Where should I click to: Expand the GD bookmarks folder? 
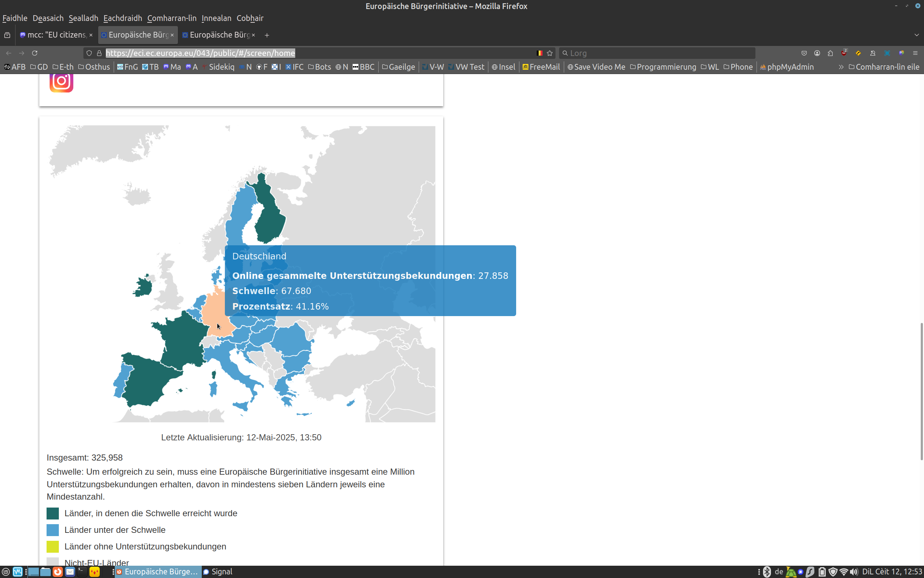39,67
